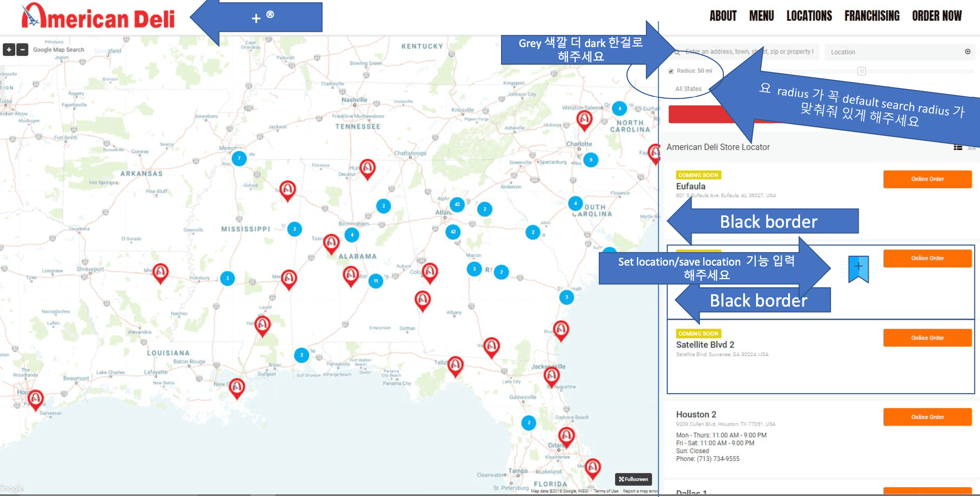This screenshot has height=497, width=980.
Task: Open the Houston 2 store title
Action: [696, 414]
